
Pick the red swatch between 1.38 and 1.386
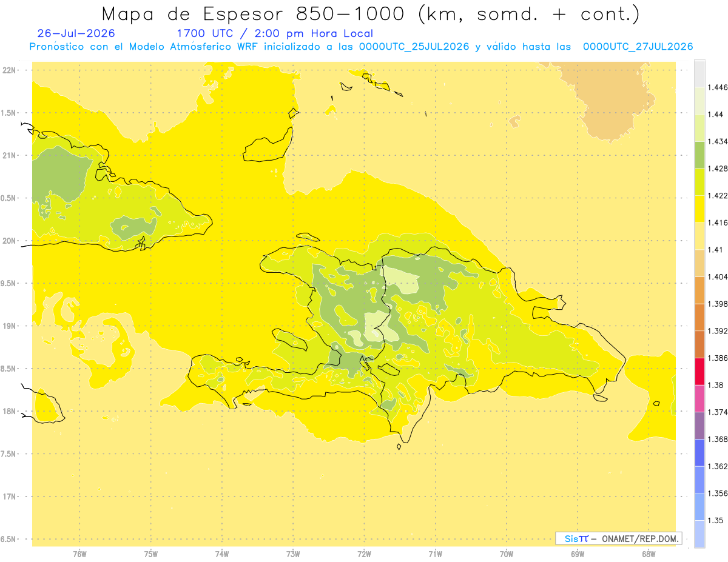[x=699, y=371]
